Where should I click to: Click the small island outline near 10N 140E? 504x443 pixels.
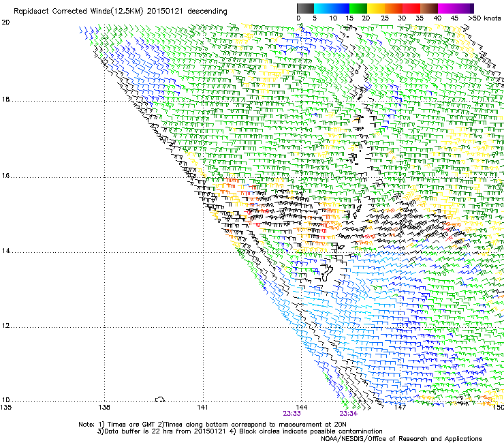160,399
